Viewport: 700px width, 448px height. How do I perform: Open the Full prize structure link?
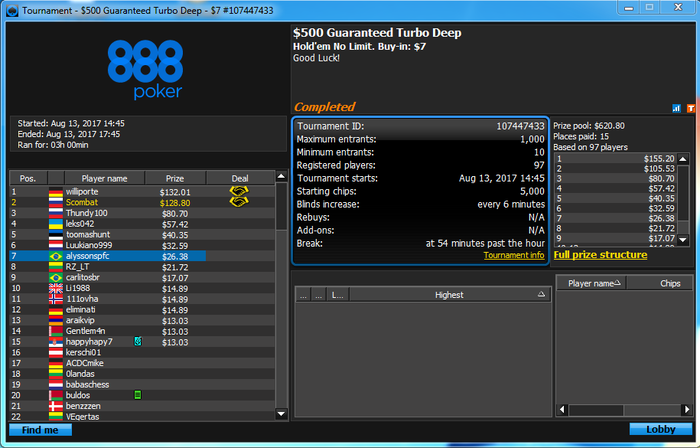(600, 255)
